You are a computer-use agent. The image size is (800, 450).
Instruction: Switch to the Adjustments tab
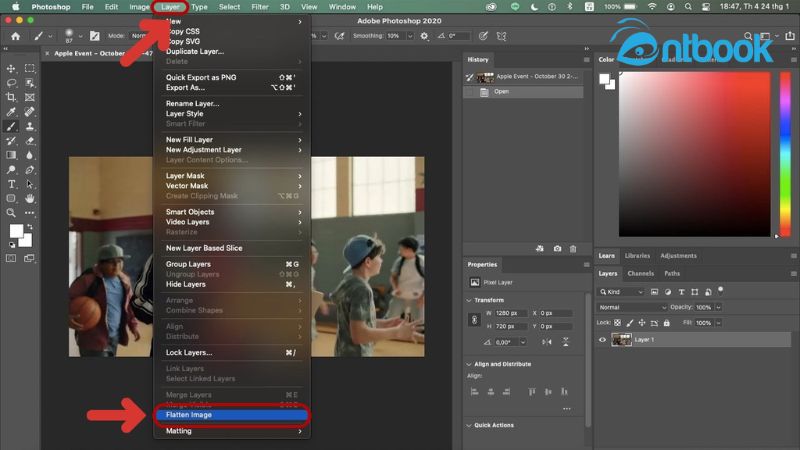(x=678, y=256)
